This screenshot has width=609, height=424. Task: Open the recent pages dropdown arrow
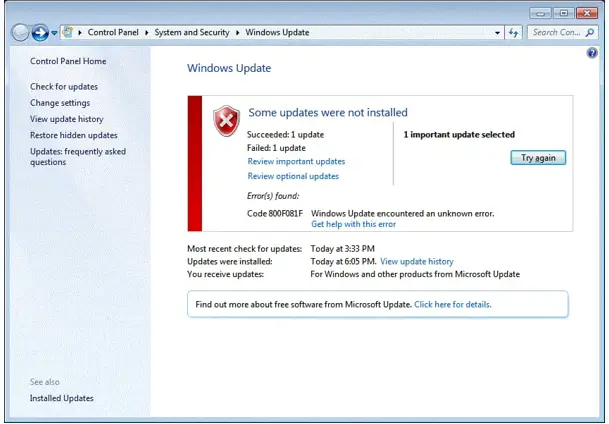(x=54, y=33)
